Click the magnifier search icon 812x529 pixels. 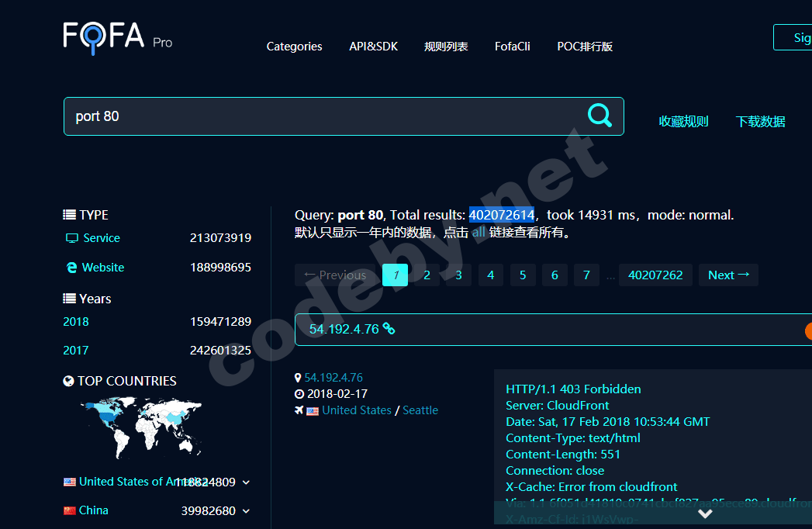[x=599, y=115]
